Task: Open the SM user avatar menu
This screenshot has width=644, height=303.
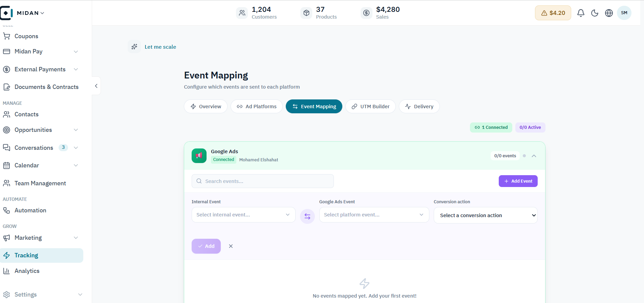Action: pyautogui.click(x=624, y=13)
